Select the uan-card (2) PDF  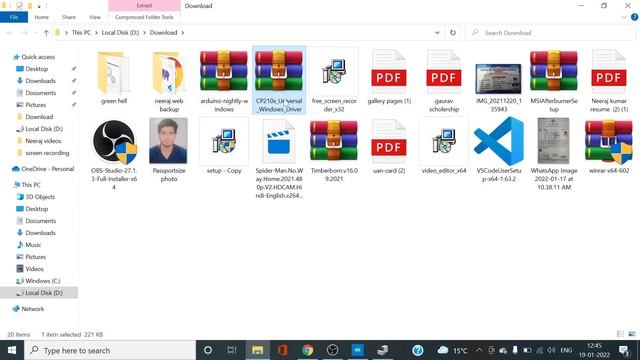[389, 146]
